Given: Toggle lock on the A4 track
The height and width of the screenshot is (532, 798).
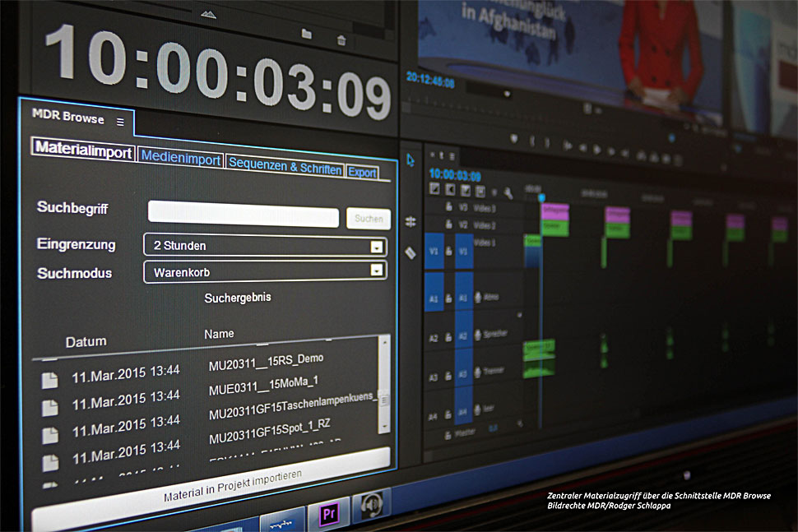Looking at the screenshot, I should 448,415.
